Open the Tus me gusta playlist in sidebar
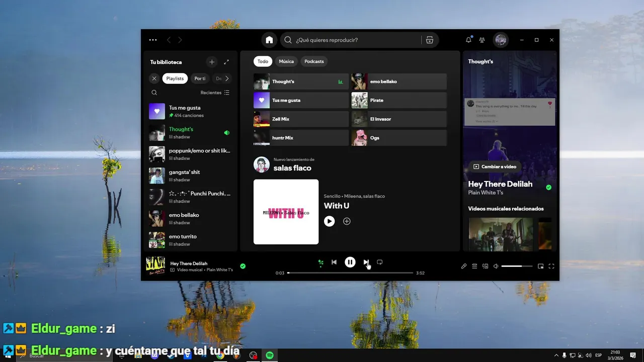This screenshot has height=362, width=644. pyautogui.click(x=190, y=112)
